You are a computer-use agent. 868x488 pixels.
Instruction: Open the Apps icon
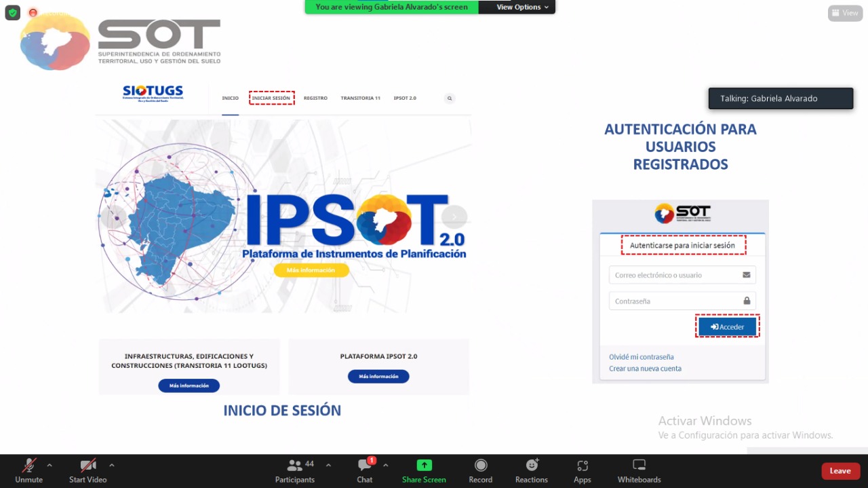pos(583,466)
